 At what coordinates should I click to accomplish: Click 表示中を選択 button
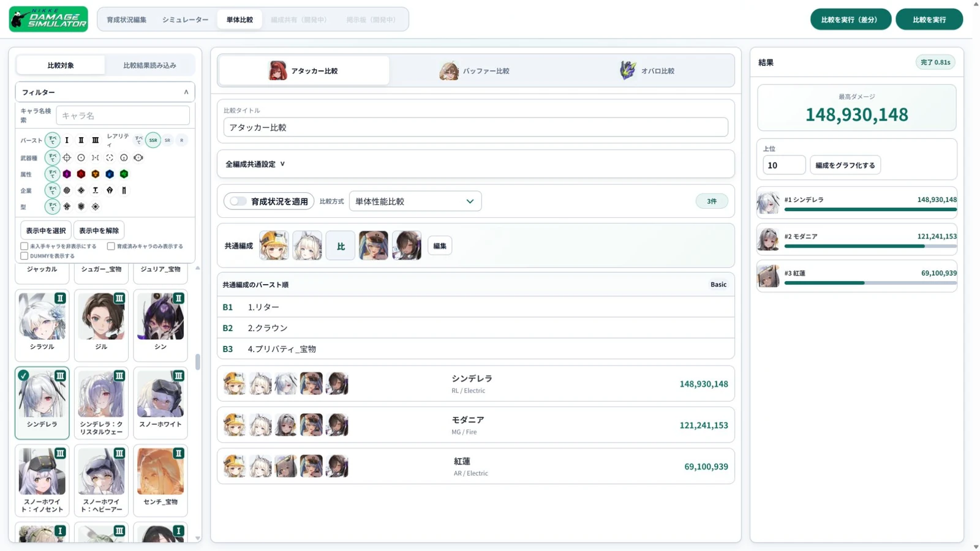[46, 231]
